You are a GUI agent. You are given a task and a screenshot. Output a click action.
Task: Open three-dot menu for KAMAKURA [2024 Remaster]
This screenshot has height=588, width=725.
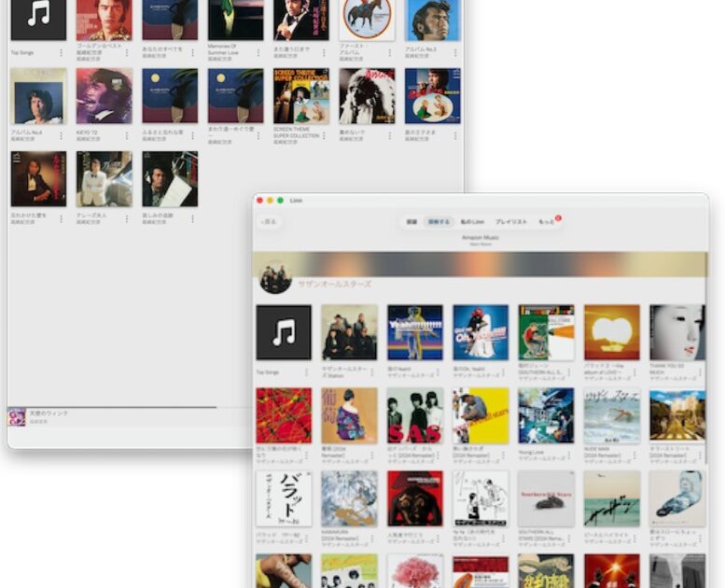(371, 539)
